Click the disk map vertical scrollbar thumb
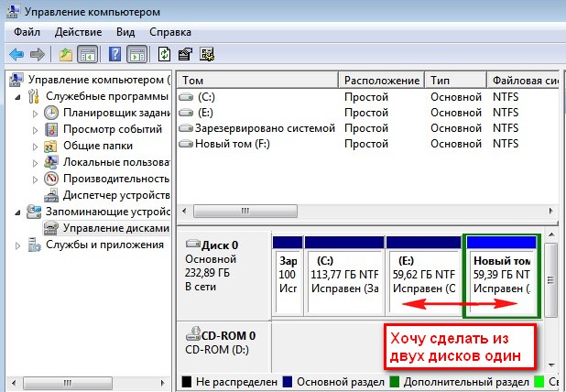The width and height of the screenshot is (566, 392). pyautogui.click(x=550, y=280)
